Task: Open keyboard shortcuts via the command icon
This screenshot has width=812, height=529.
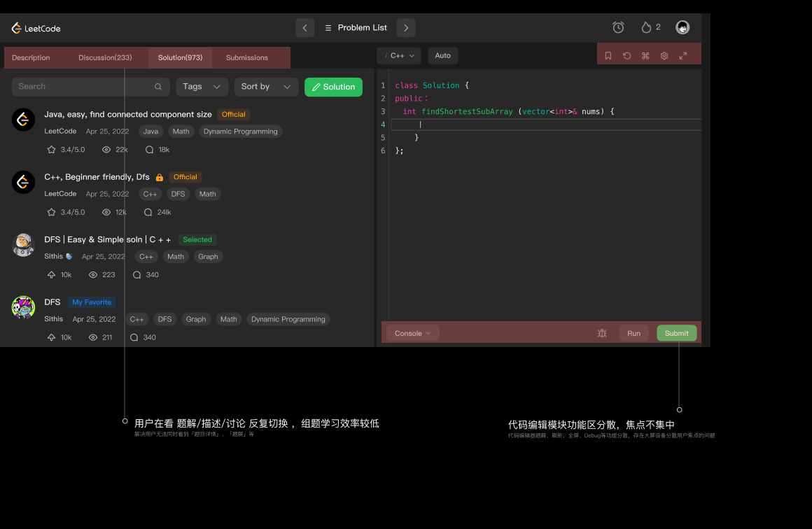Action: (x=645, y=56)
